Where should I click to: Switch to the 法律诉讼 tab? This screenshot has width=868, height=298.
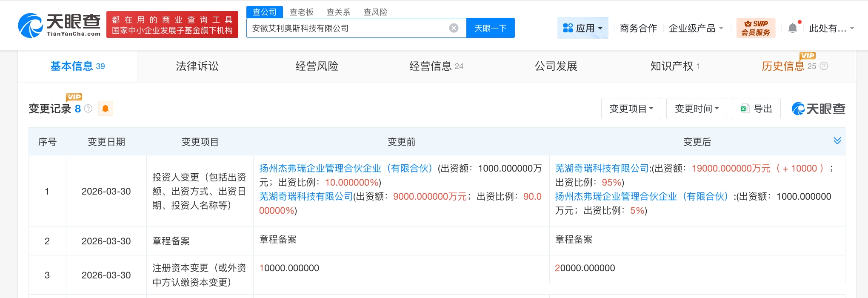click(x=197, y=66)
